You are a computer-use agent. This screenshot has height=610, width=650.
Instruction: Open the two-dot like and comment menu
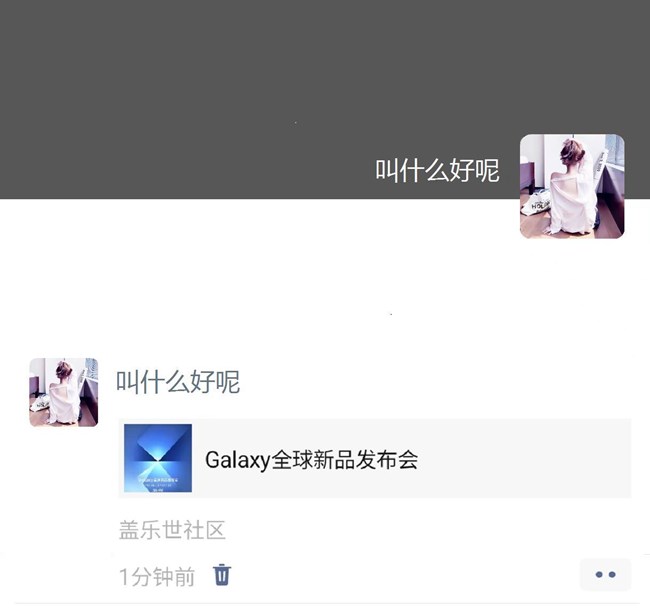[605, 574]
